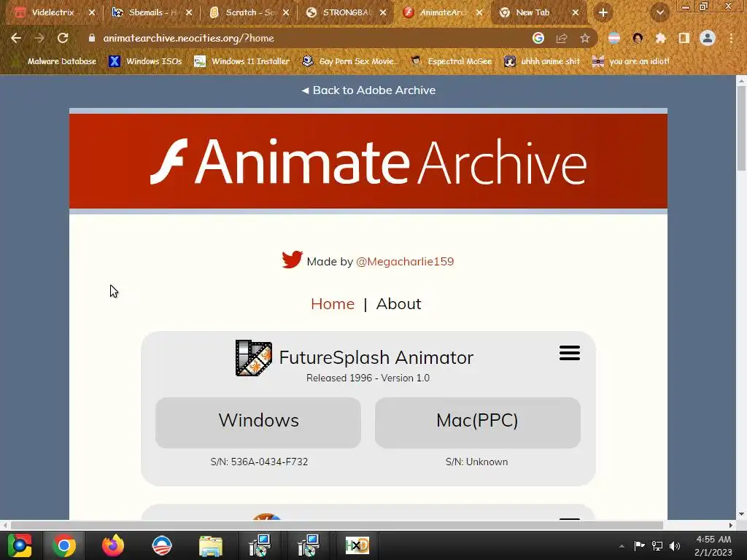Click the Twitter bird icon

292,260
